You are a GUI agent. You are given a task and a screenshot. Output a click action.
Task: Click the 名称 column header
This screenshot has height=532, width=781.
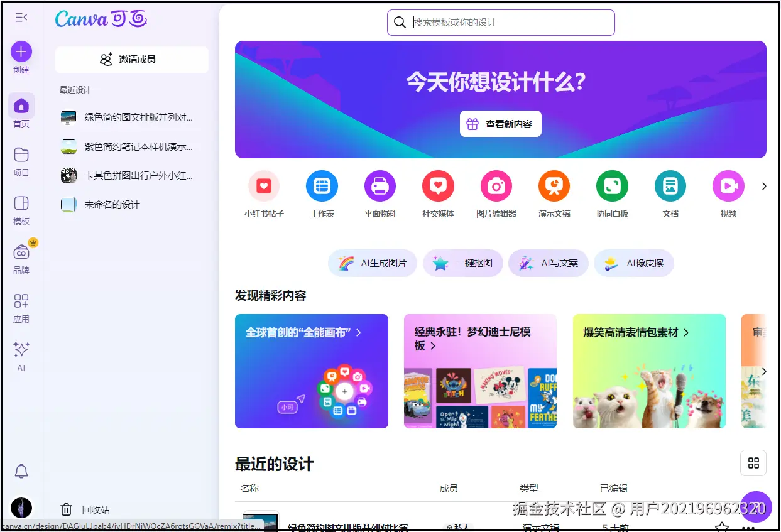[x=249, y=488]
